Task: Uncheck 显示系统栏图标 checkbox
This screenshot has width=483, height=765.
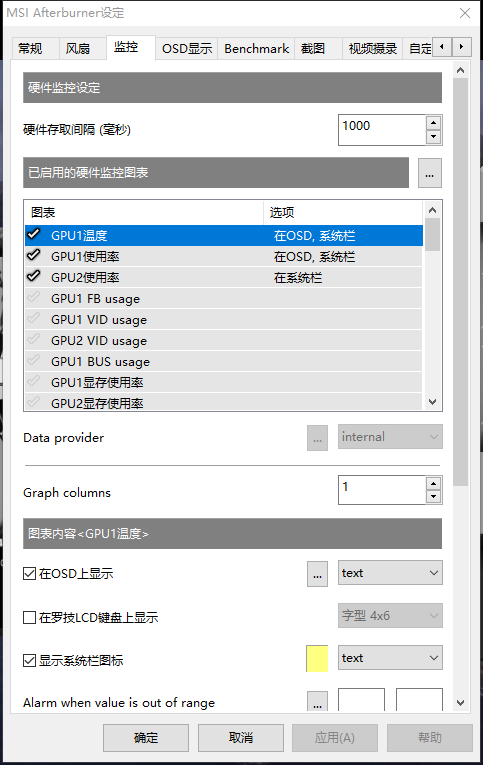Action: click(x=29, y=661)
